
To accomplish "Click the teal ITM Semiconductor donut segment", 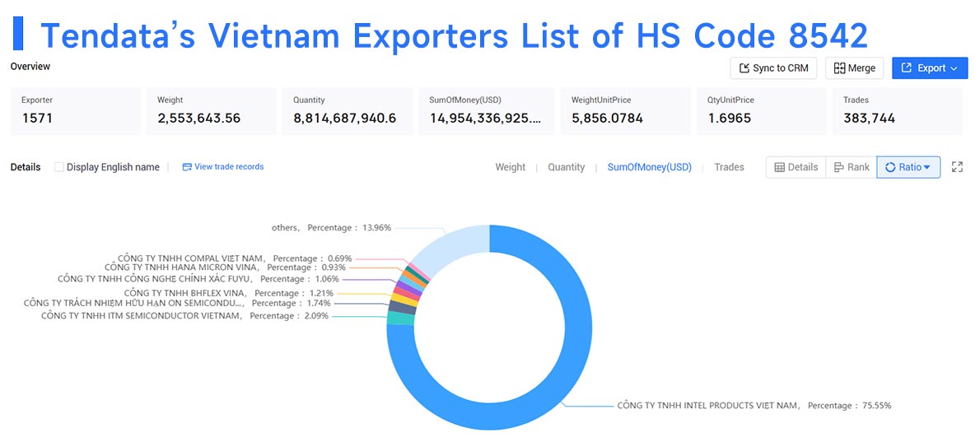I will point(400,319).
